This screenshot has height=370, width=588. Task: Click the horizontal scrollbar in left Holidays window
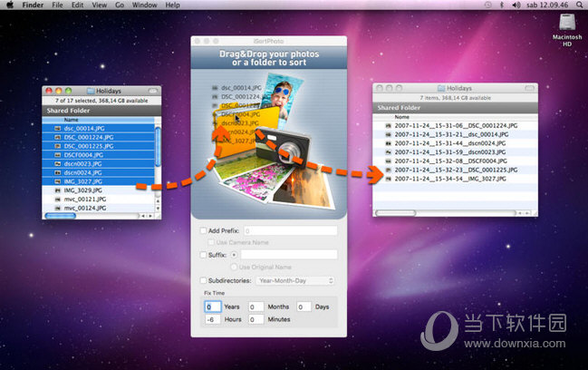[x=60, y=216]
